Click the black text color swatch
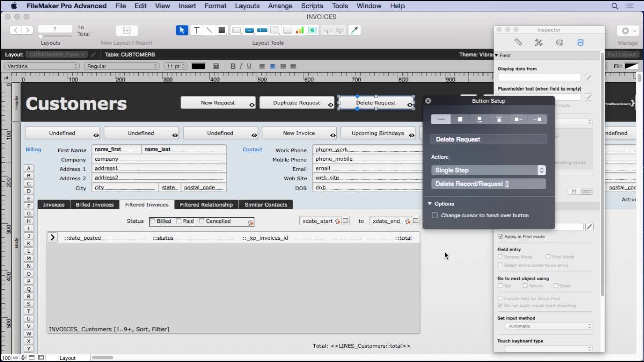Viewport: 644px width, 362px height. point(198,66)
